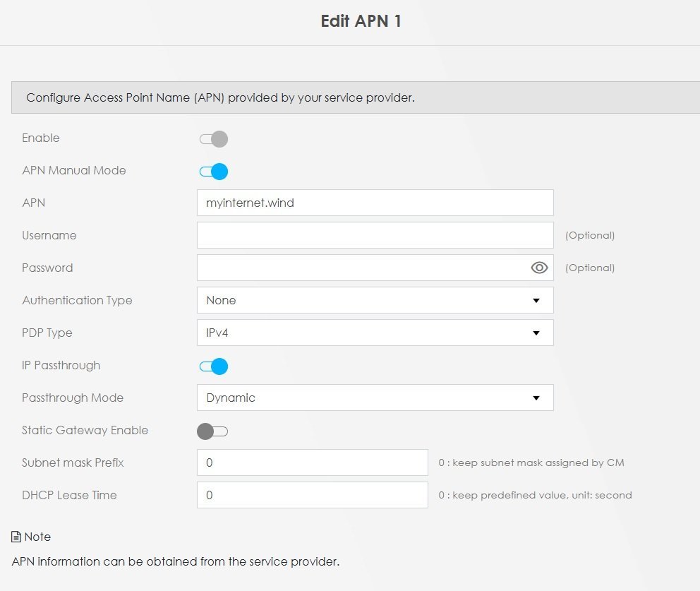
Task: Open the Passthrough Mode dropdown
Action: tap(375, 398)
